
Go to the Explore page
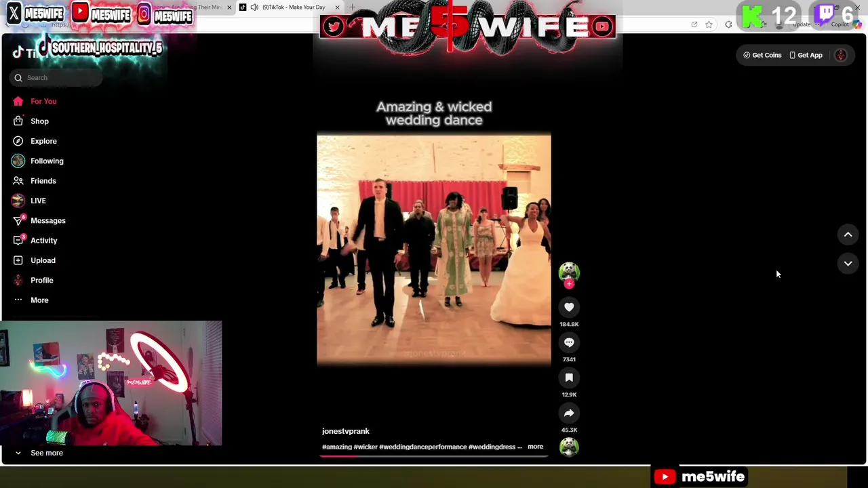click(43, 141)
